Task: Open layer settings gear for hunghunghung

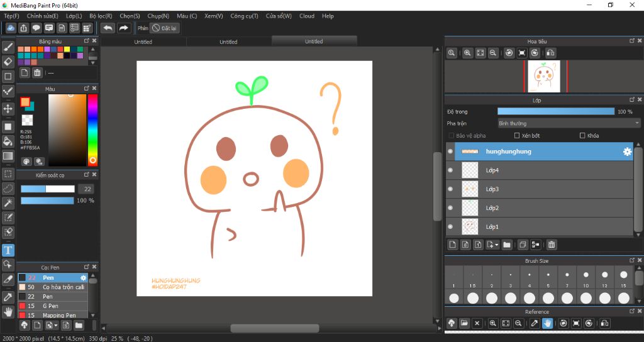Action: point(627,152)
